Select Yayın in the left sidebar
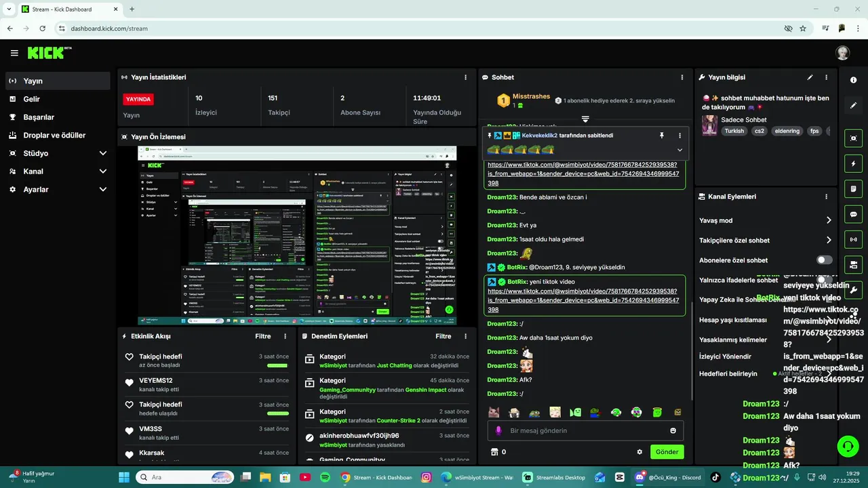 (x=58, y=81)
